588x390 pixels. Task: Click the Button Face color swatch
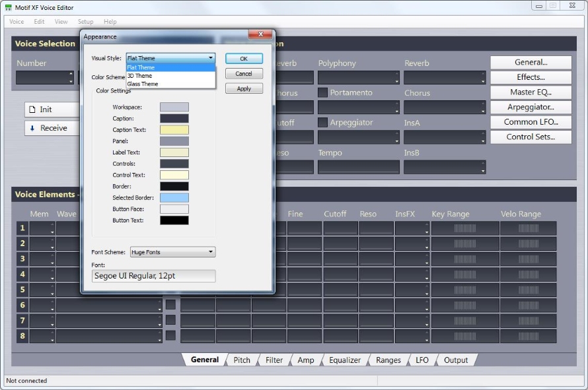click(174, 209)
